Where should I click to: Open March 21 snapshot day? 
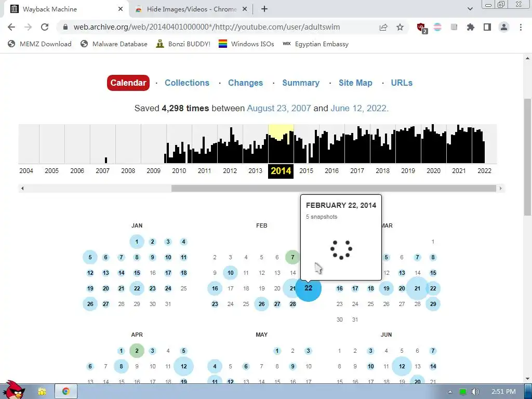(x=417, y=288)
